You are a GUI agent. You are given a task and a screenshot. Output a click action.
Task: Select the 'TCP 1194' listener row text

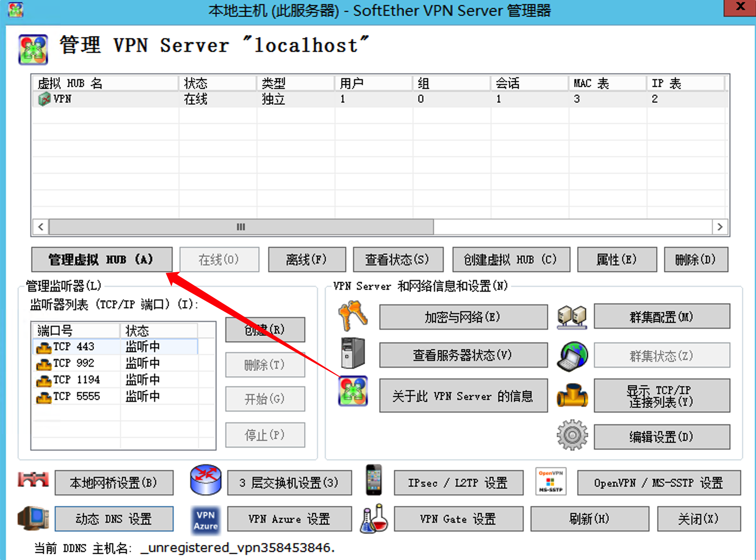click(x=77, y=380)
